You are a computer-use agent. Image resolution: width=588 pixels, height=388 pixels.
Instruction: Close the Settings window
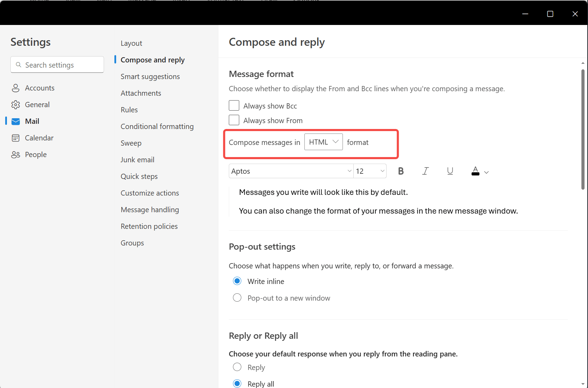point(575,14)
